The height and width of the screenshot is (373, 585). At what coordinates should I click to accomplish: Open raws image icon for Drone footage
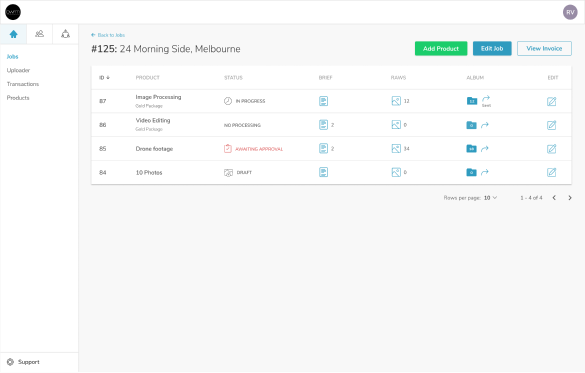pos(396,148)
